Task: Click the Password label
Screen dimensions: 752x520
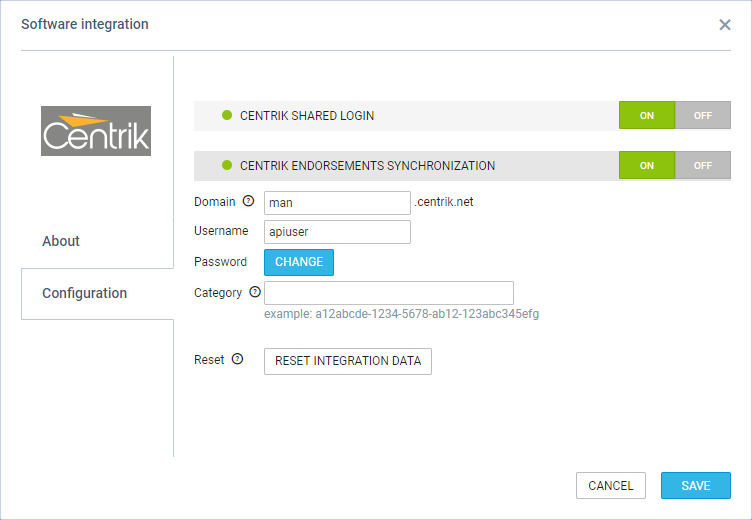Action: [x=220, y=262]
